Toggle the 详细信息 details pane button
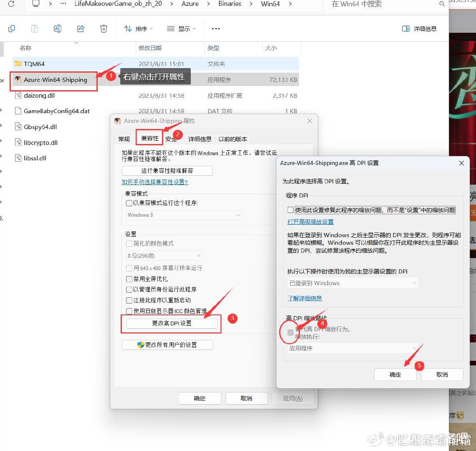Screen dimensions: 476x451 pos(419,29)
